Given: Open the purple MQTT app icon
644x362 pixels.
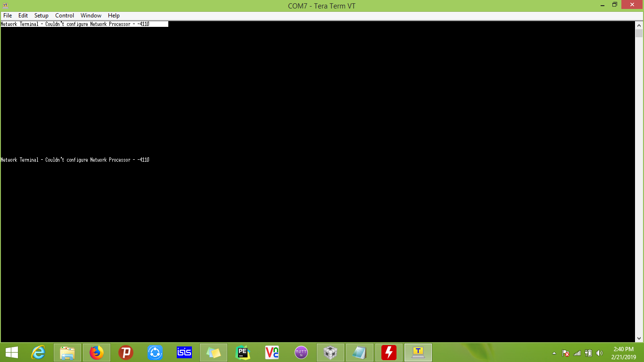Looking at the screenshot, I should (301, 353).
